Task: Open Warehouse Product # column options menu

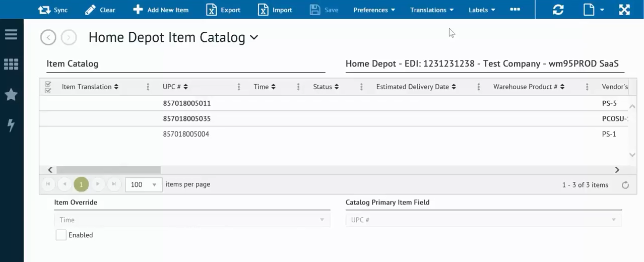Action: tap(587, 87)
